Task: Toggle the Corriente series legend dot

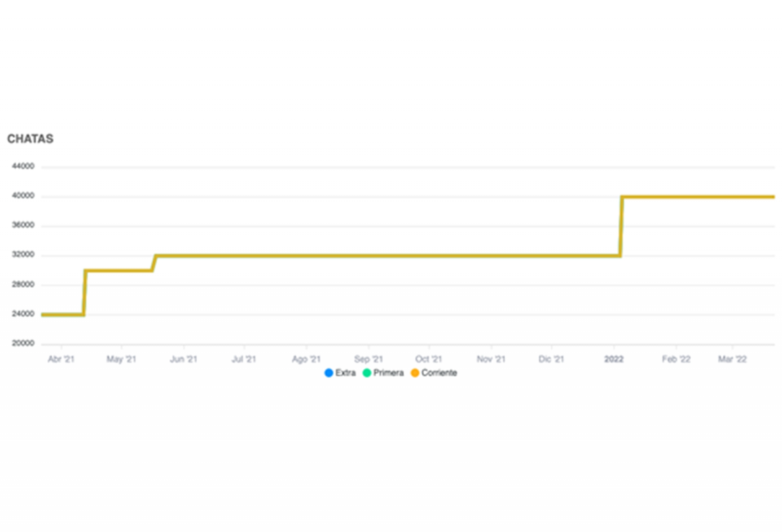Action: tap(415, 373)
